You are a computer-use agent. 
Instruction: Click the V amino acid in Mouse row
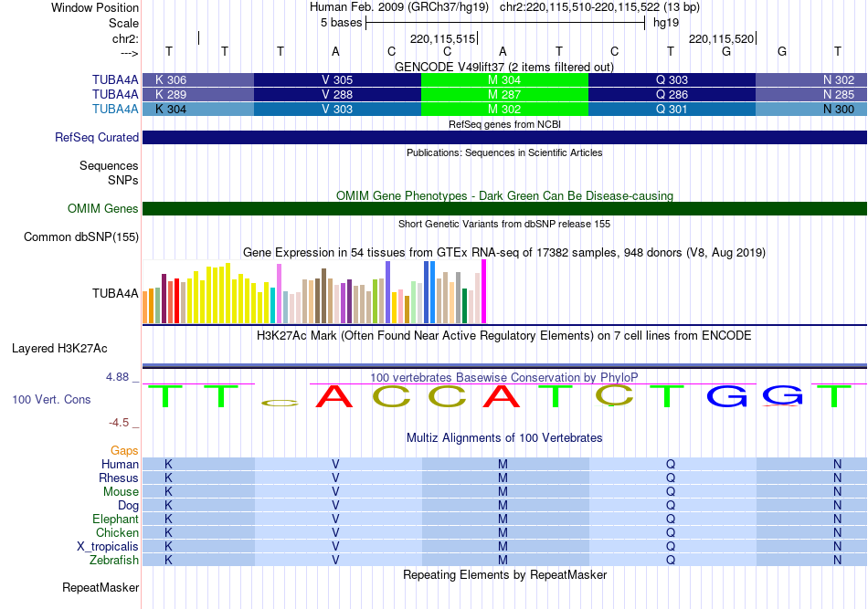click(335, 492)
